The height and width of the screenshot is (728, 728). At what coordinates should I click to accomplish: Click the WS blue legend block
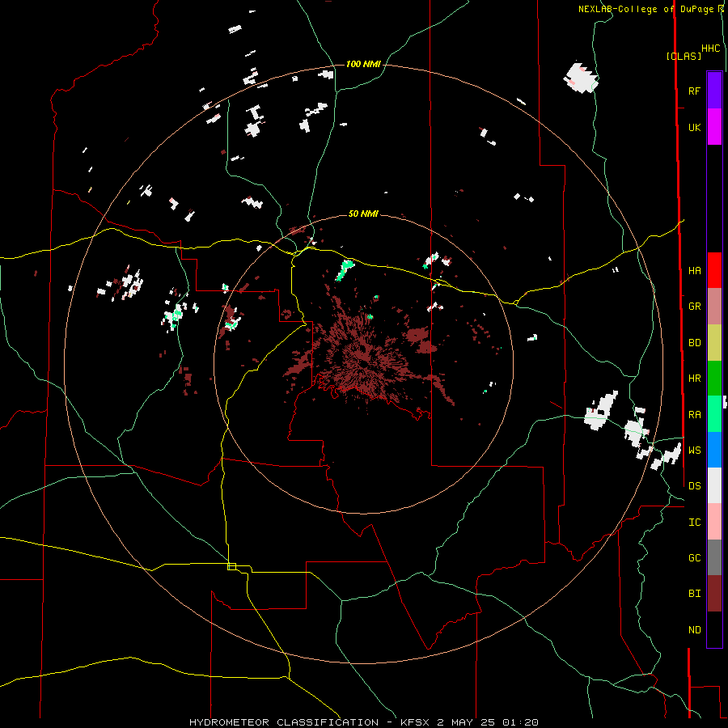714,450
